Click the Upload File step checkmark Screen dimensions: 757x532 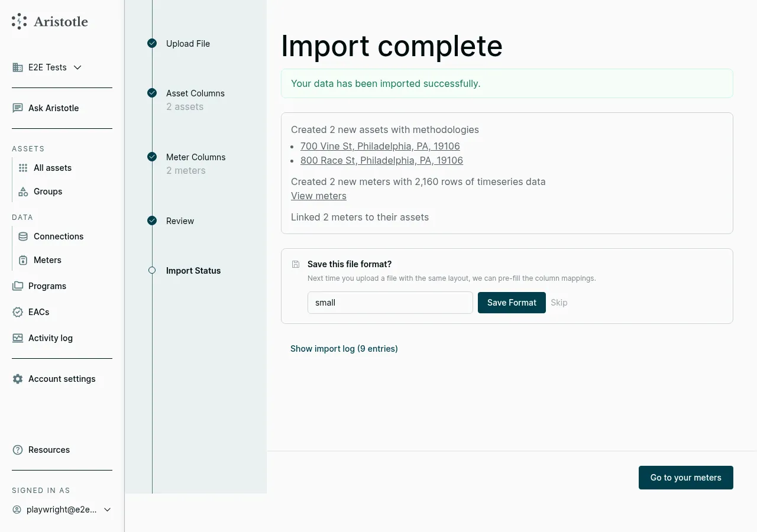[x=152, y=43]
